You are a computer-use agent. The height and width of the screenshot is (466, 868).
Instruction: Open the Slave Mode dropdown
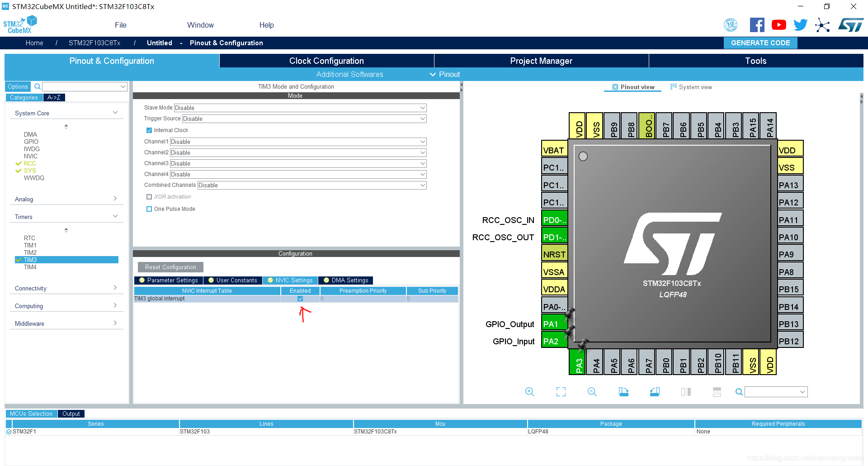tap(300, 108)
